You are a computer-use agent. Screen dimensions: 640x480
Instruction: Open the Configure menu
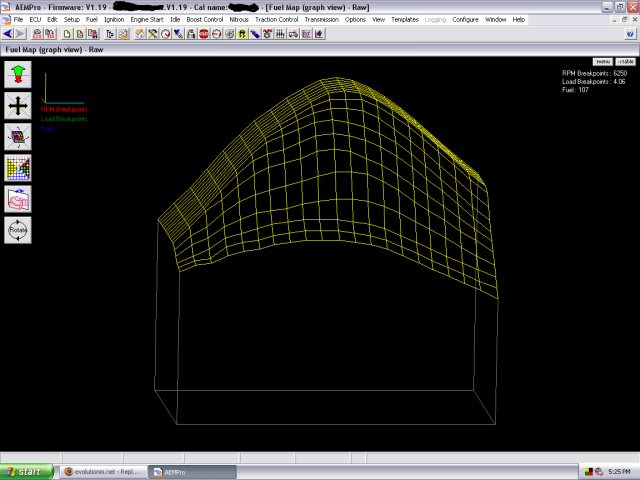[x=465, y=20]
